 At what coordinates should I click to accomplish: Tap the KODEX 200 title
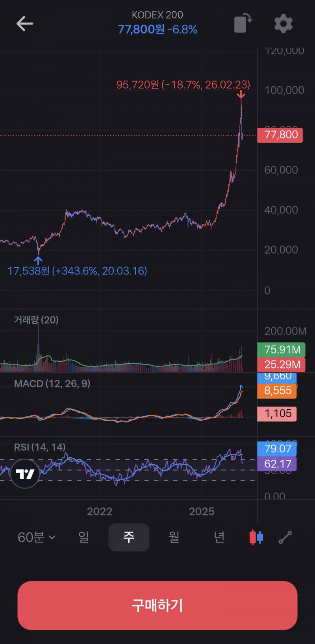click(157, 15)
